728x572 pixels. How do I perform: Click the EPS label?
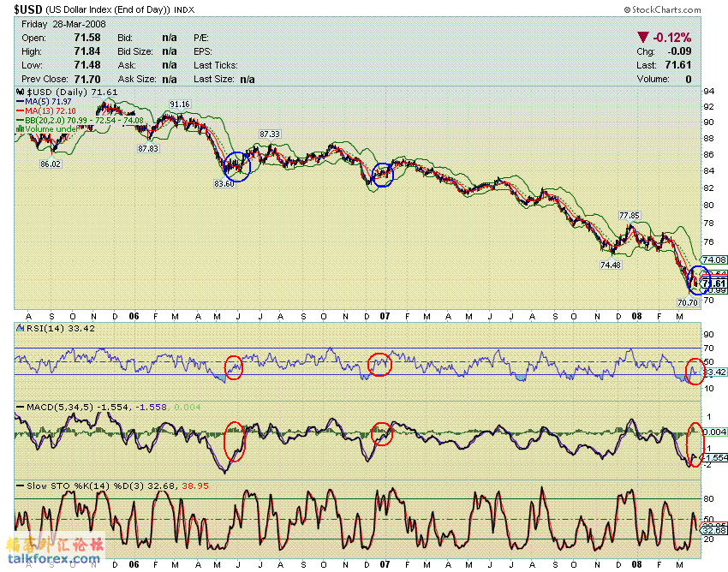(203, 51)
